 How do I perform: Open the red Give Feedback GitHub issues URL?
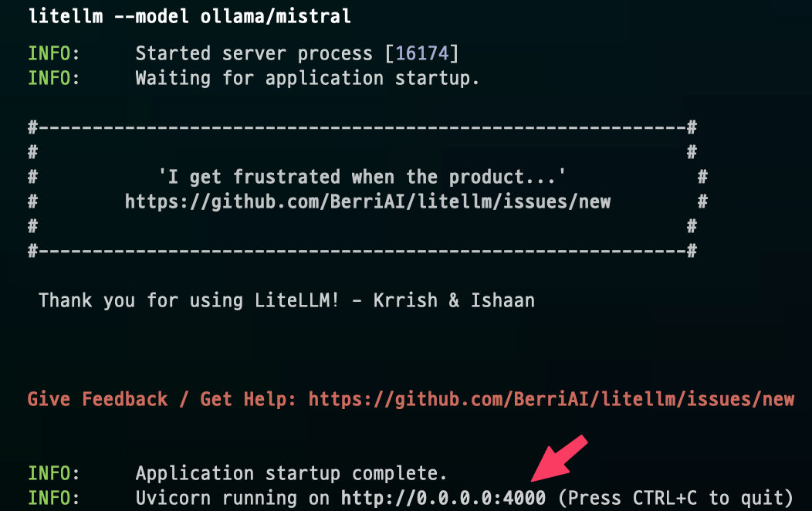tap(551, 399)
